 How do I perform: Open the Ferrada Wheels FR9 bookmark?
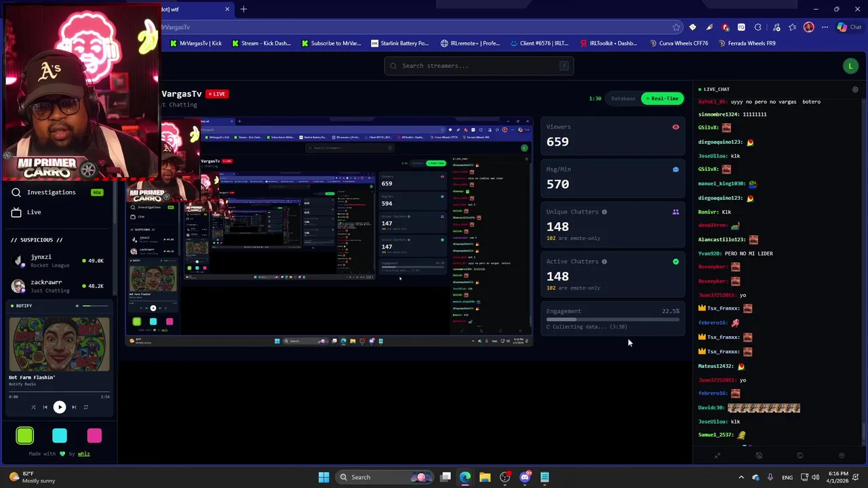746,43
